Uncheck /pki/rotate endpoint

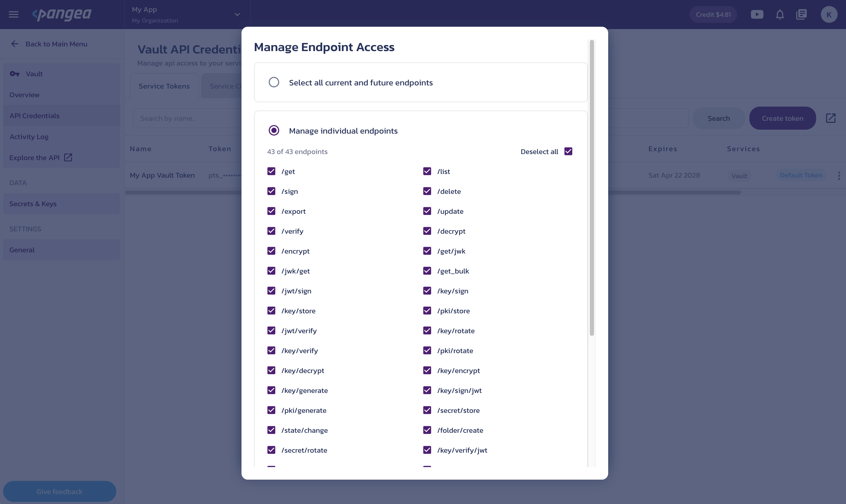click(427, 350)
